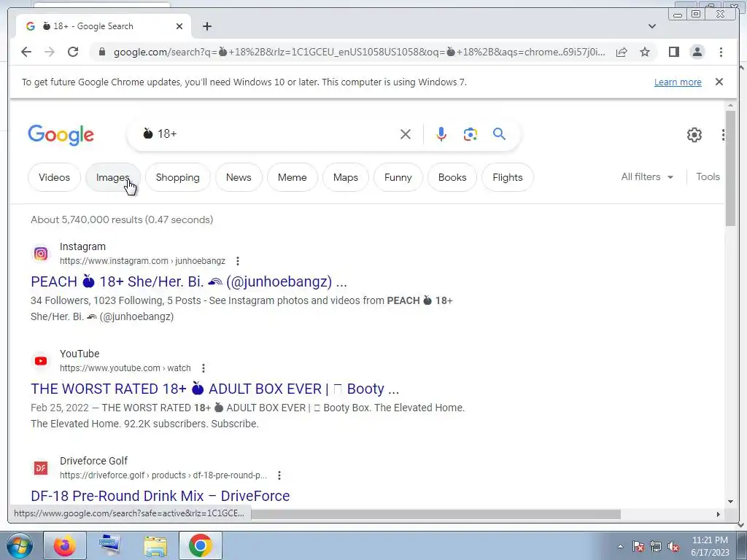
Task: Switch to Flights results
Action: tap(508, 177)
